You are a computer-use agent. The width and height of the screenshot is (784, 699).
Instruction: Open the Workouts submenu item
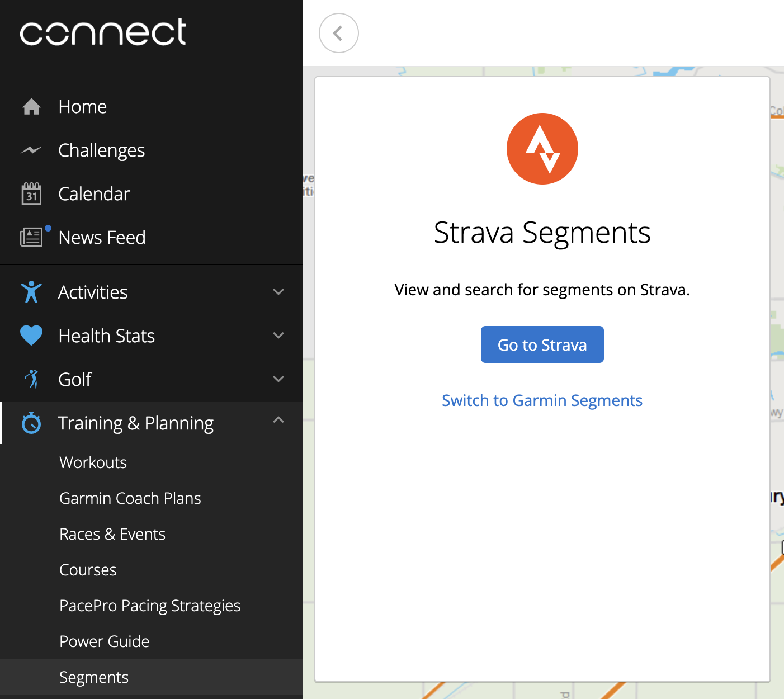[x=93, y=462]
